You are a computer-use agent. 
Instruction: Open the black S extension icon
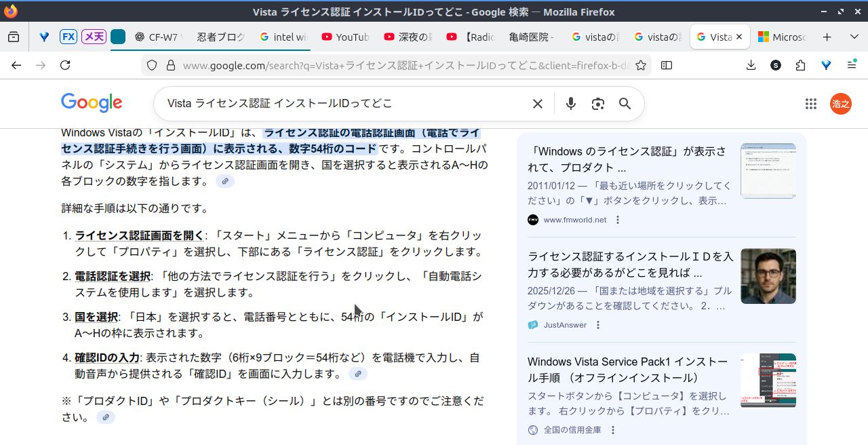[776, 65]
